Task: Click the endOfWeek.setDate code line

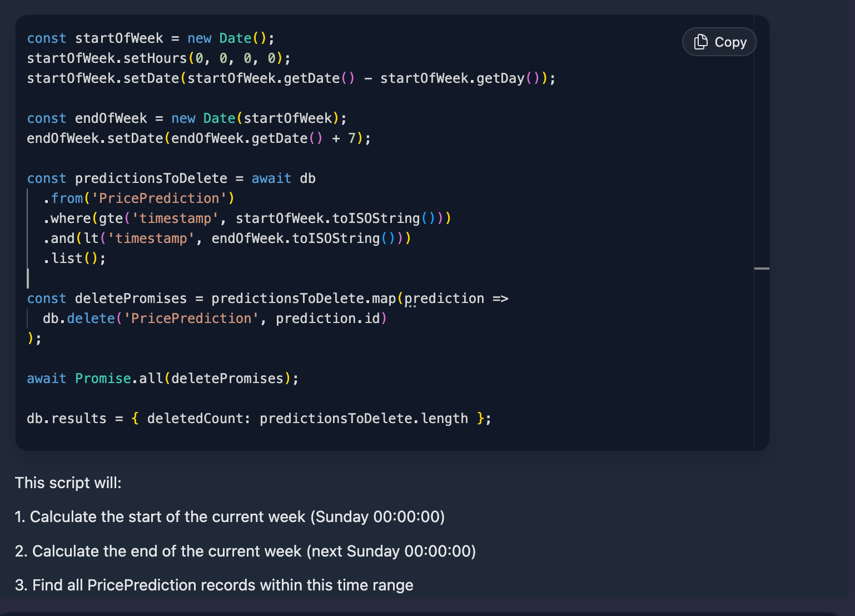Action: tap(198, 138)
